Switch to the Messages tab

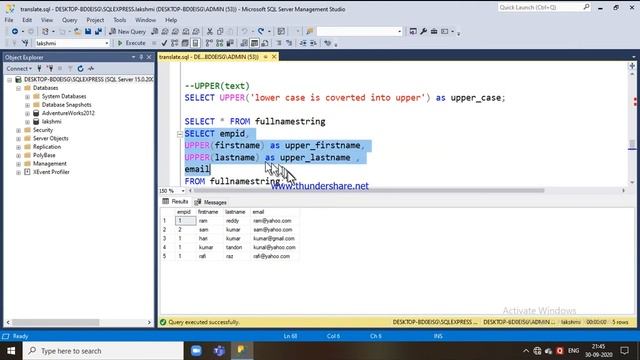(x=211, y=202)
